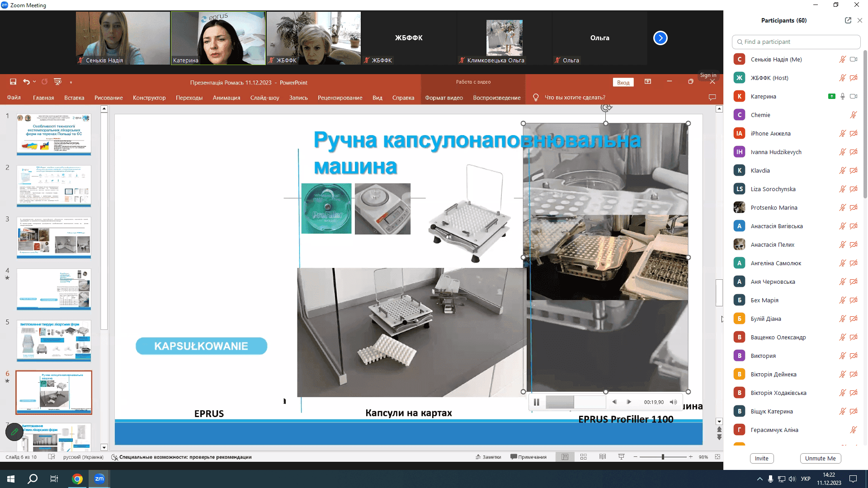Click Zoom icon in taskbar
868x488 pixels.
click(99, 479)
